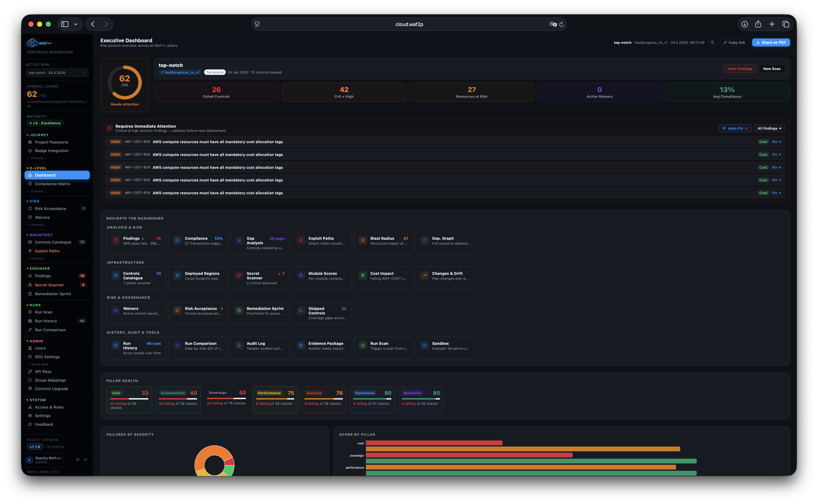Open the Findings card icon
818x504 pixels.
115,240
